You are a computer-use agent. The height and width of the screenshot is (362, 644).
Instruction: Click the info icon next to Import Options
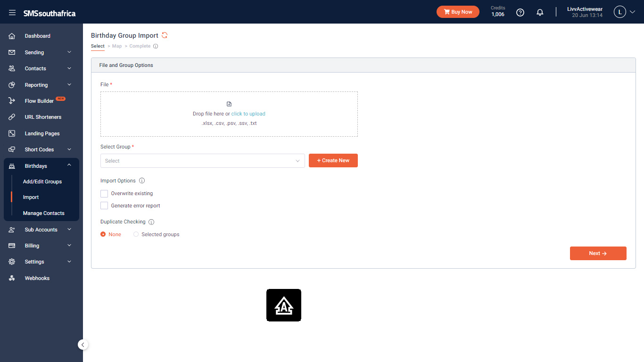(x=142, y=181)
